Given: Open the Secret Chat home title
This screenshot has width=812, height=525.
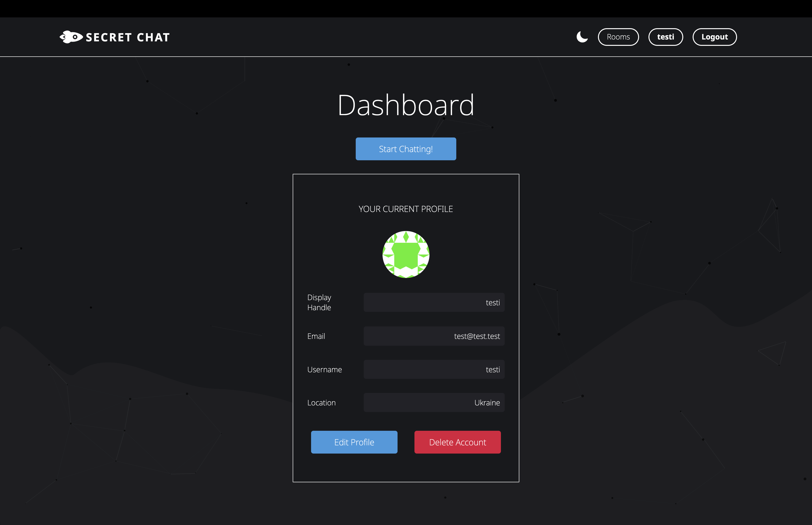Looking at the screenshot, I should pyautogui.click(x=128, y=37).
